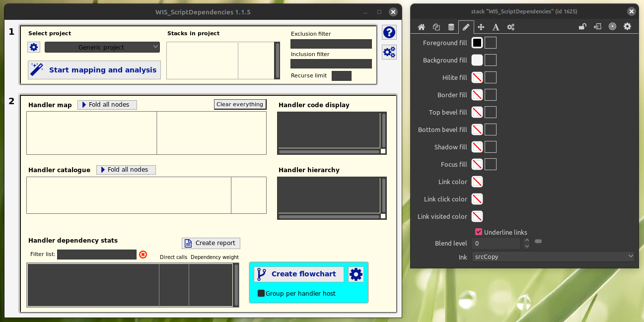
Task: Open flowchart settings gear icon
Action: coord(356,274)
